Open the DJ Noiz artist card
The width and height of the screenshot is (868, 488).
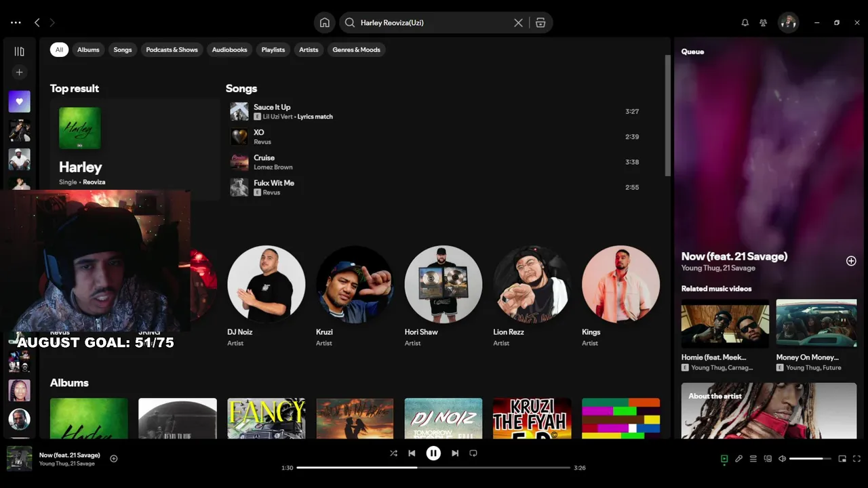point(266,296)
